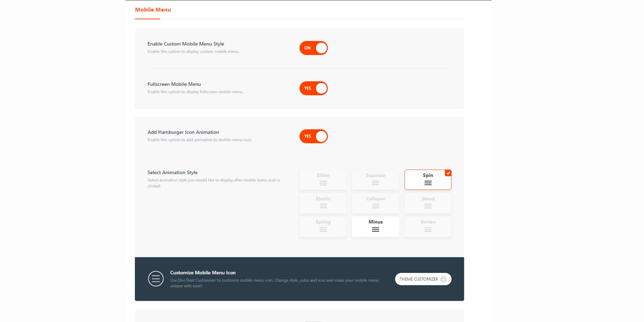
Task: Click the gear icon on Theme Customizer button
Action: coord(444,279)
